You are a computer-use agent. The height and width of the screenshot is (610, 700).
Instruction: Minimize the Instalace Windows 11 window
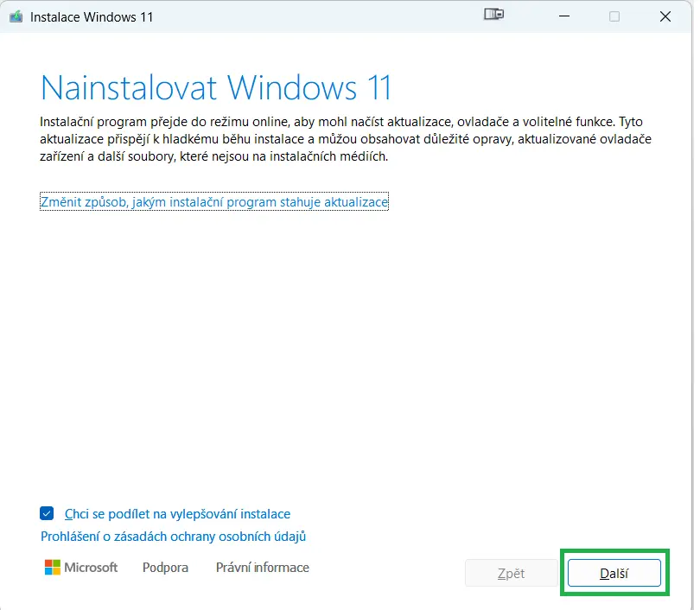click(x=564, y=16)
